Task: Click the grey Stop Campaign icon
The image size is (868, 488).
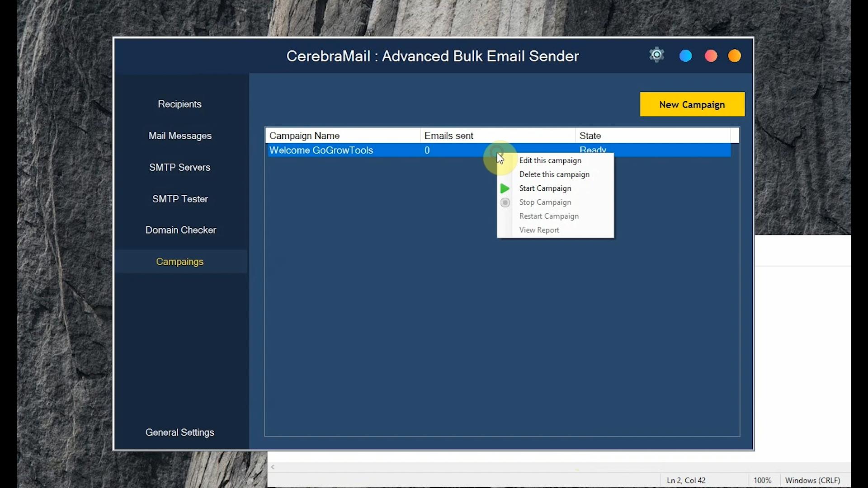Action: click(x=505, y=202)
